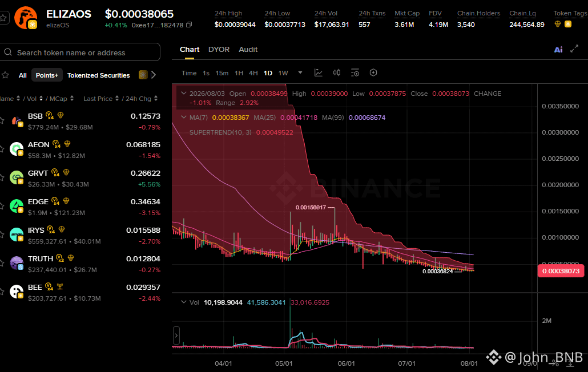Sort the list by 24h Chg
Screen dimensions: 588x372
[142, 99]
